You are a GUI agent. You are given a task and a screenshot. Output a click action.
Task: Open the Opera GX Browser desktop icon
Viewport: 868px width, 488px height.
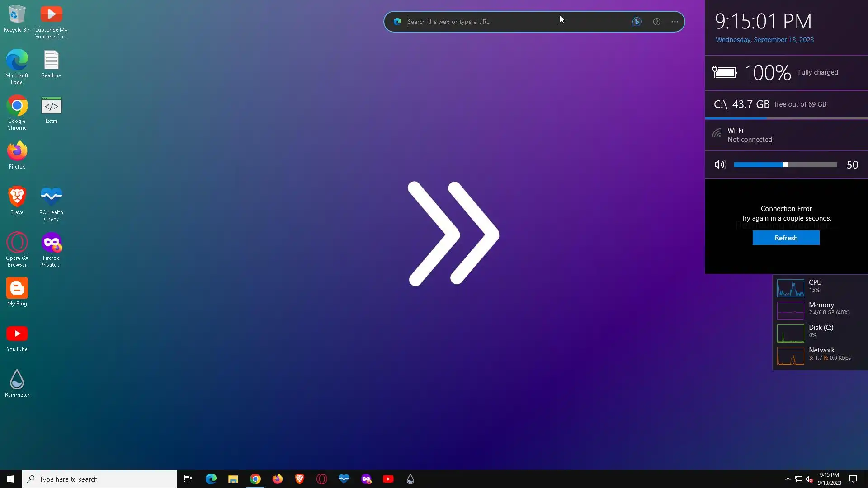pyautogui.click(x=17, y=243)
